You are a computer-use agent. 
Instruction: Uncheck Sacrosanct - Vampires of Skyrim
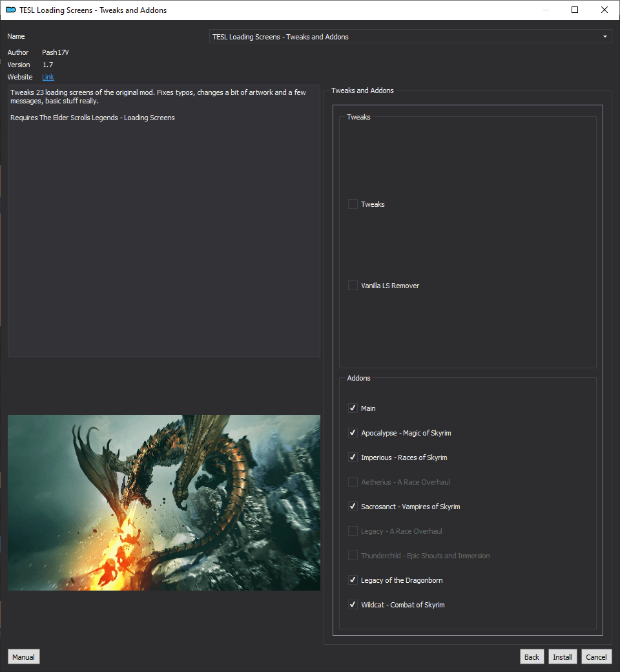353,506
